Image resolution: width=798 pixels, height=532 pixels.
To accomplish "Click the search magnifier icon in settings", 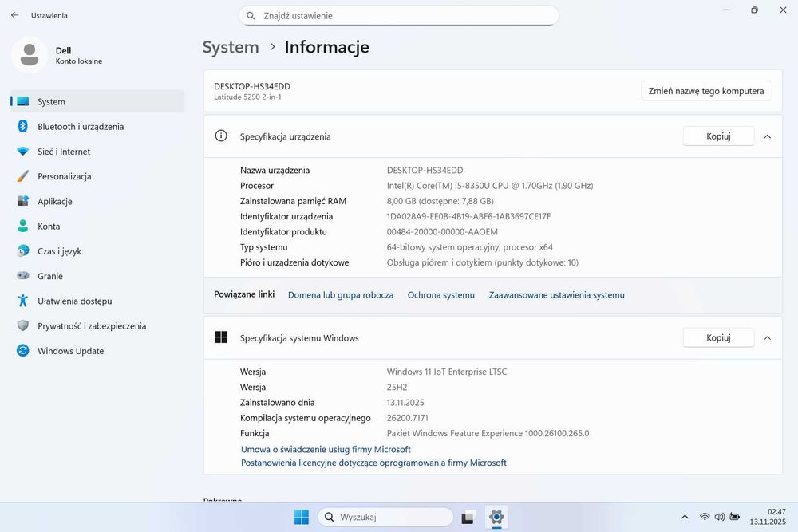I will point(251,16).
